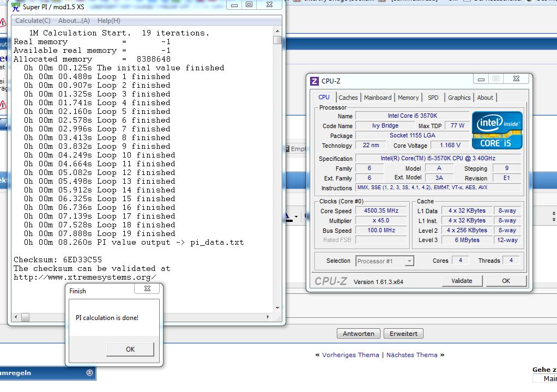The image size is (557, 392).
Task: Click the Version 1.61.3.x64 label
Action: pos(378,282)
